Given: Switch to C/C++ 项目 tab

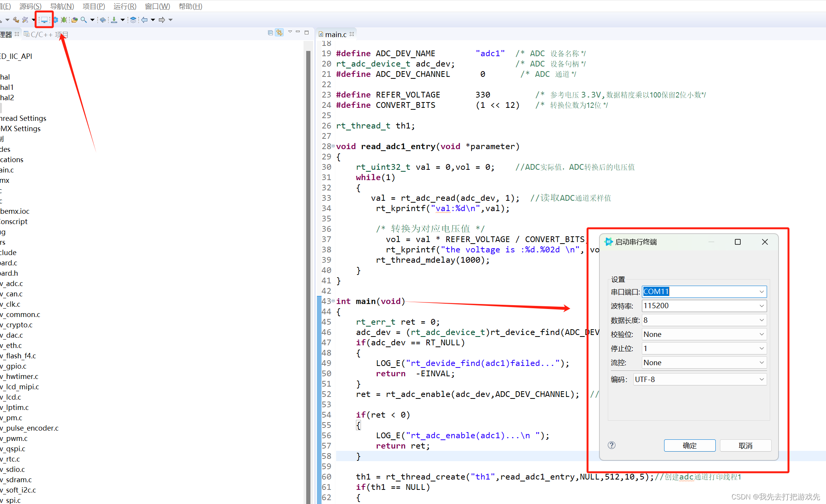Looking at the screenshot, I should 46,34.
